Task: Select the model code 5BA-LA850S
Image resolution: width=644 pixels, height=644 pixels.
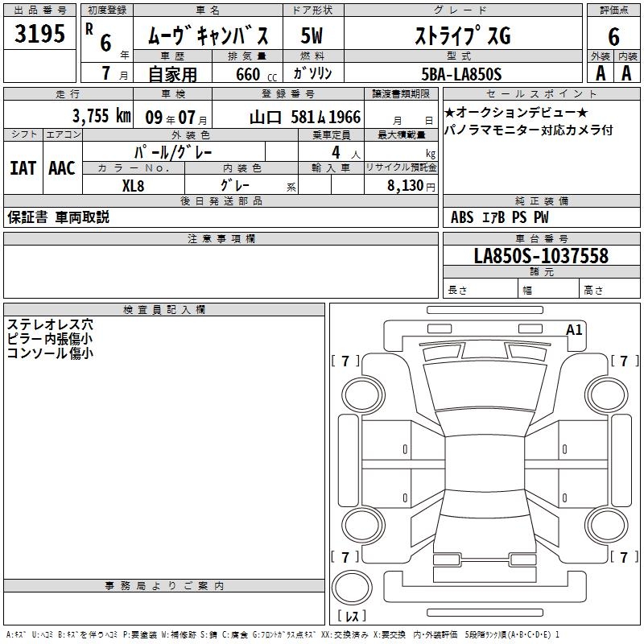Action: pyautogui.click(x=462, y=74)
